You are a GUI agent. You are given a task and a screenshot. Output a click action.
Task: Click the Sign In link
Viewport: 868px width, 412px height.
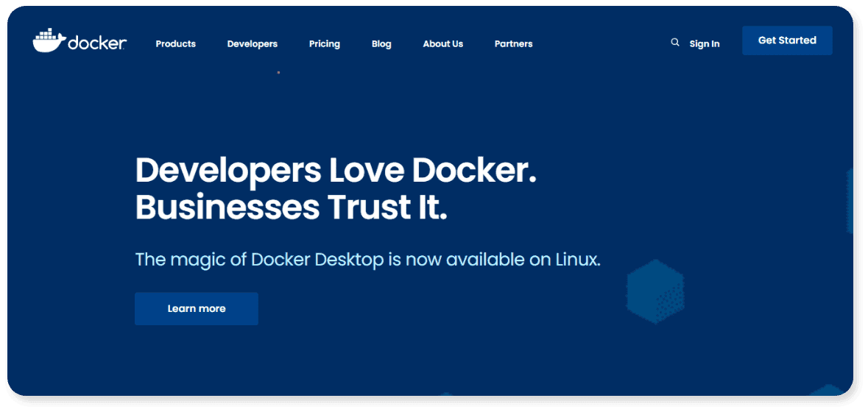click(x=705, y=43)
